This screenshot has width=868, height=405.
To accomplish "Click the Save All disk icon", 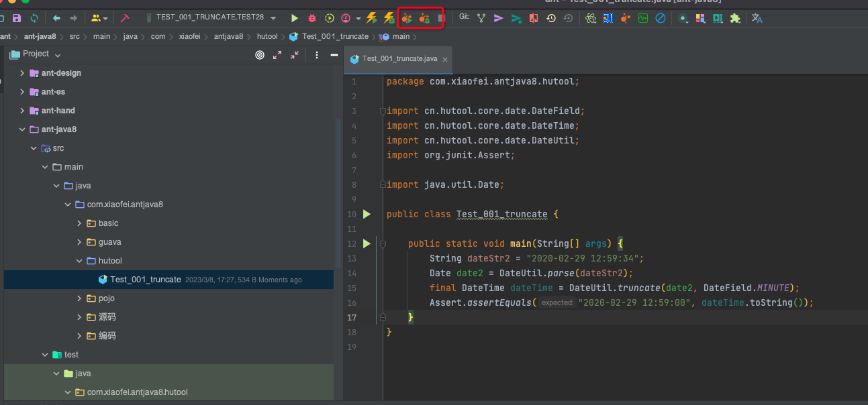I will tap(17, 18).
